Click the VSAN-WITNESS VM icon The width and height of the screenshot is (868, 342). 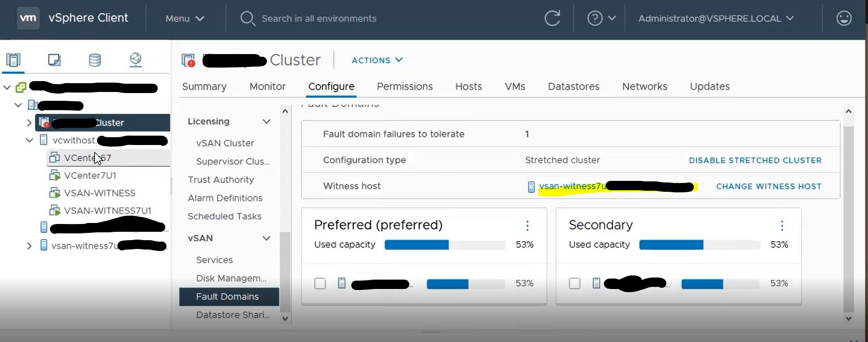54,193
